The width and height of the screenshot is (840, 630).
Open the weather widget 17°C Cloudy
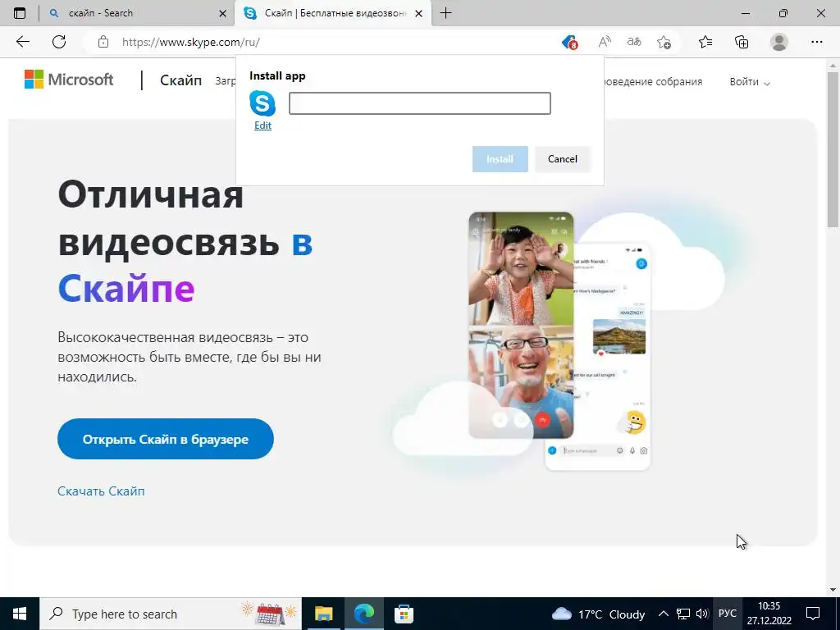(x=598, y=614)
